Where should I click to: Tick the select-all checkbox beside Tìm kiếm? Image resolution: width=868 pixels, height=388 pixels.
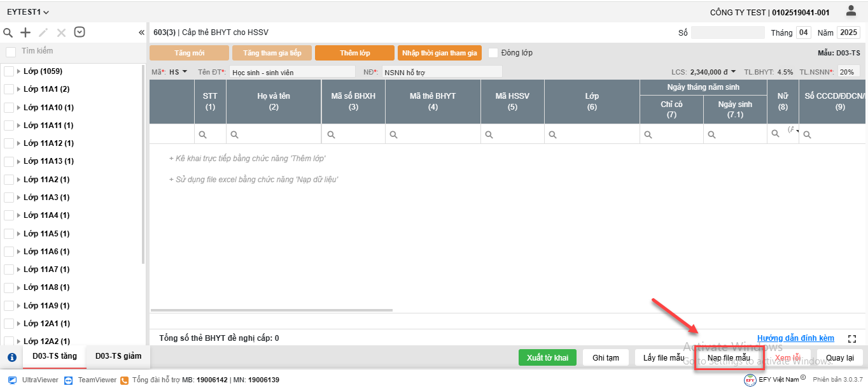11,52
